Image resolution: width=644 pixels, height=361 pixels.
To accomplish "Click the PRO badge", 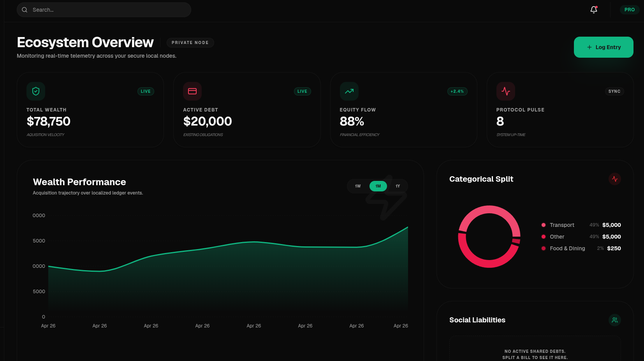I will coord(629,10).
